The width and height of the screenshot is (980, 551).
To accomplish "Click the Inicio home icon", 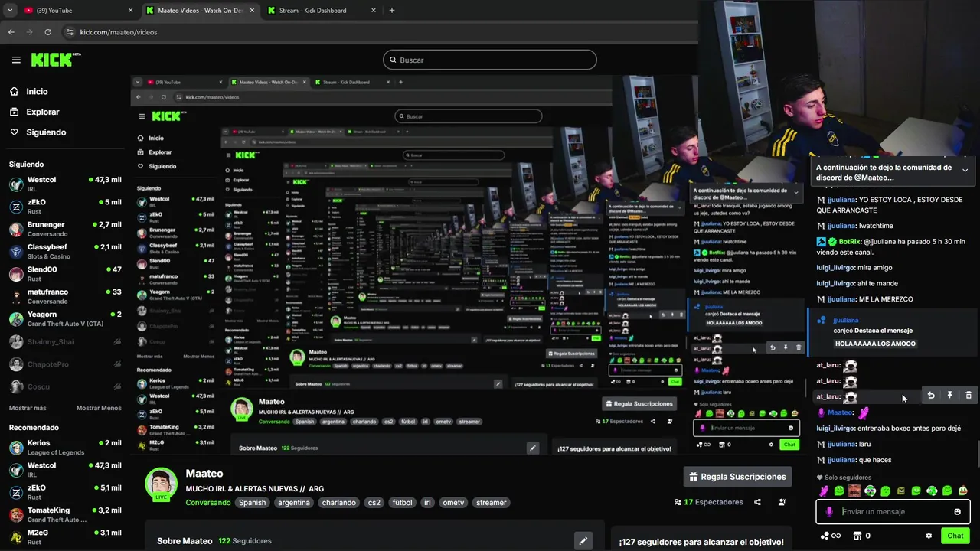I will click(15, 91).
